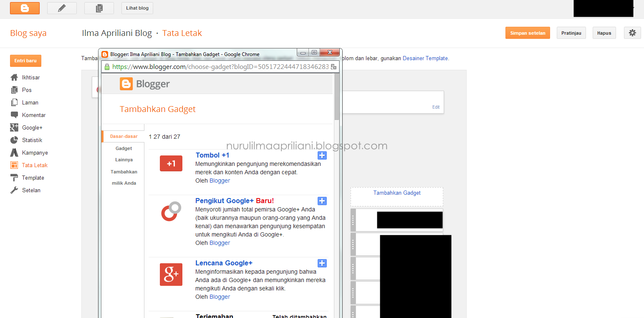This screenshot has height=318, width=644.
Task: Click the orange Blogger logo button
Action: click(x=25, y=8)
